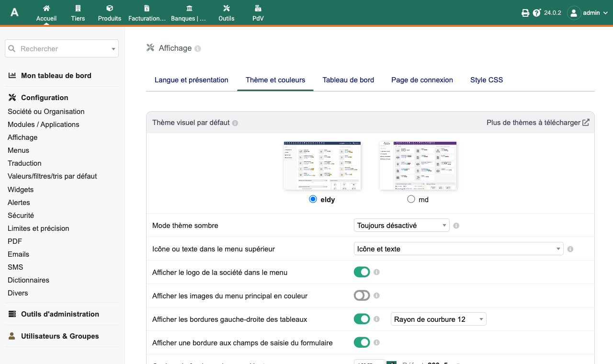Open Modules / Applications page
Screen dimensions: 613x364
[44, 125]
